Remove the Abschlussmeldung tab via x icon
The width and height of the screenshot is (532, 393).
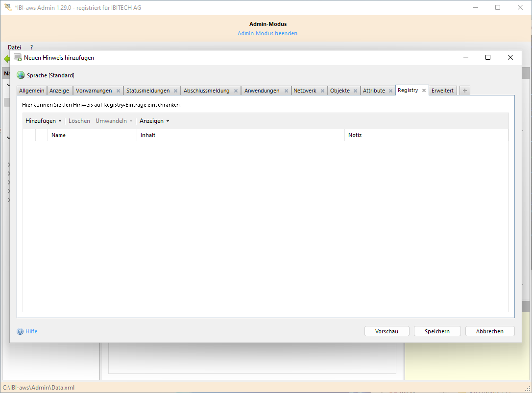pyautogui.click(x=236, y=91)
